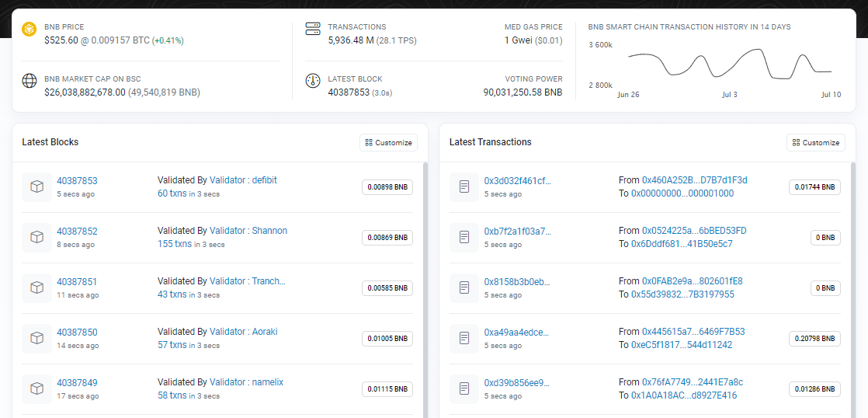Open recipient address 0x6Dddf681...41B50e5c7
This screenshot has height=418, width=868.
pyautogui.click(x=682, y=244)
